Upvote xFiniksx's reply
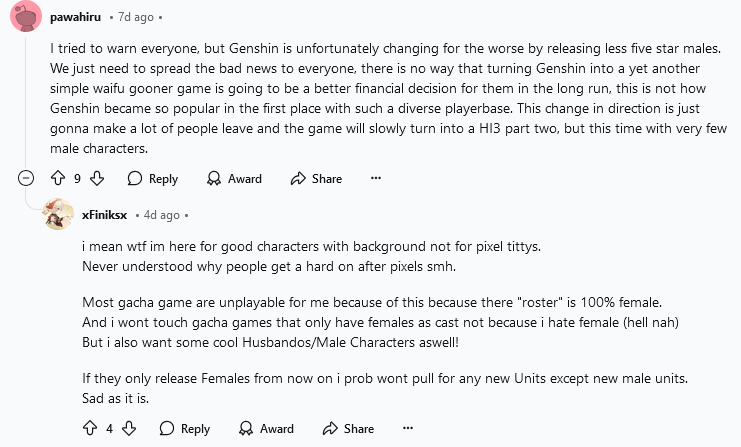 click(91, 428)
